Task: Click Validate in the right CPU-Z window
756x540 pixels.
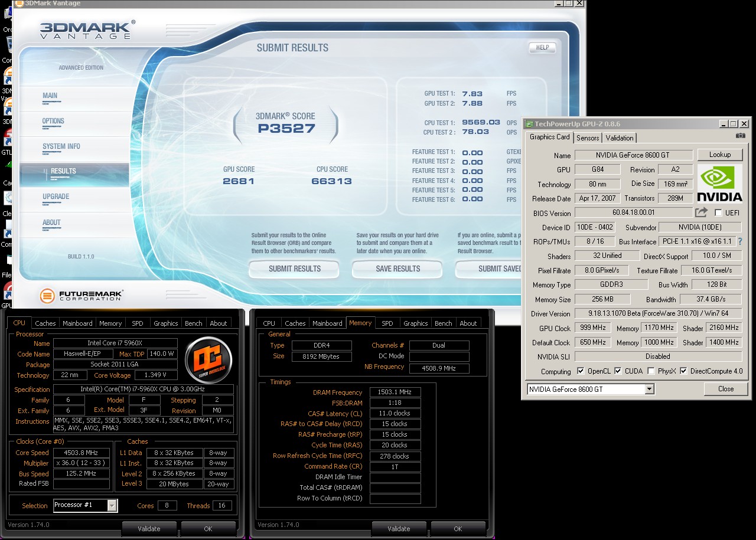Action: 399,529
